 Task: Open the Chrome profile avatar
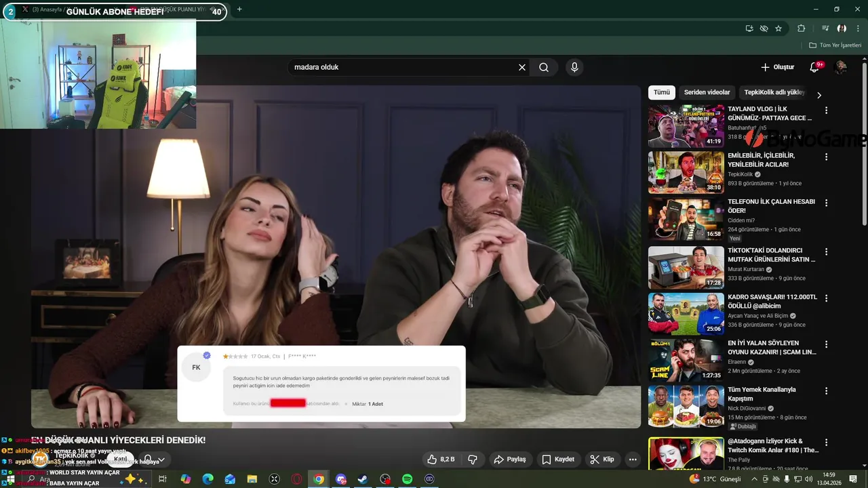click(x=842, y=28)
